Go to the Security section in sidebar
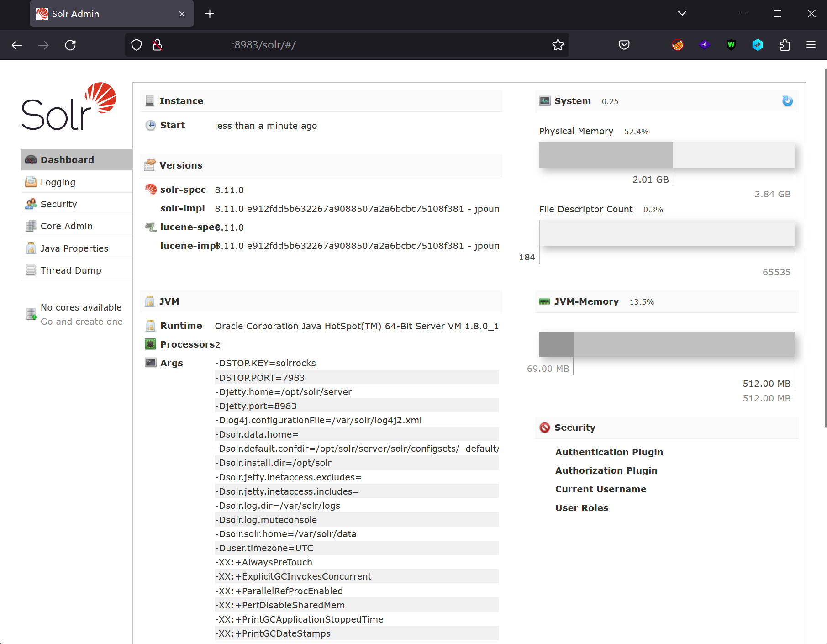 [77, 204]
